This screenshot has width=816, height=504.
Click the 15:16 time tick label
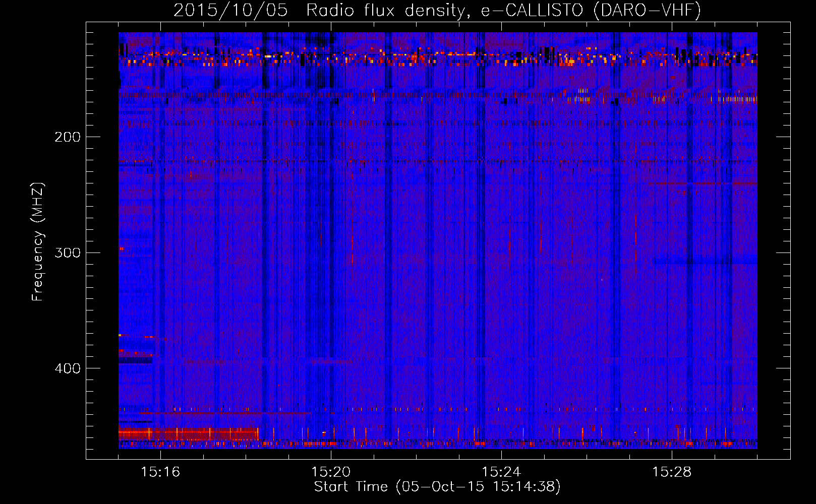[x=160, y=472]
